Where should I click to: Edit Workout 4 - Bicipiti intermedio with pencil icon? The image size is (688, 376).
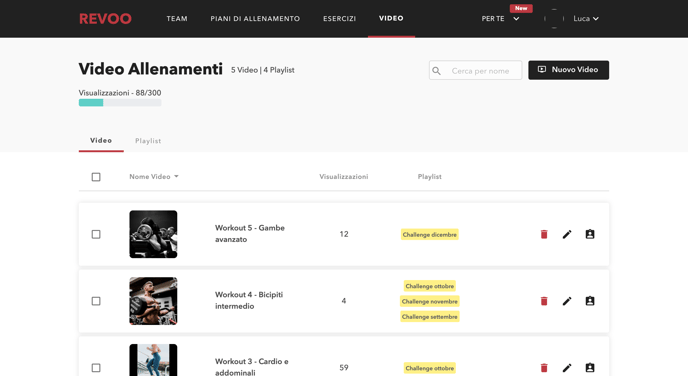click(567, 301)
